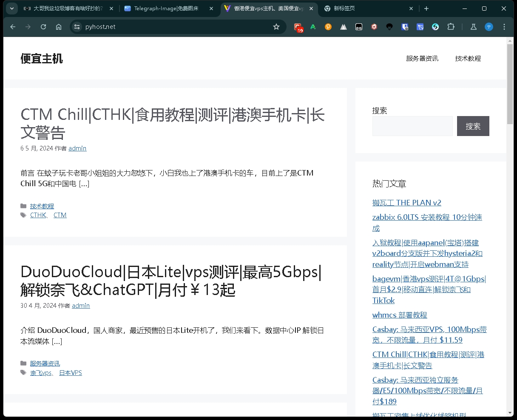Image resolution: width=517 pixels, height=420 pixels.
Task: Open the orange circular P extension
Action: pos(328,27)
